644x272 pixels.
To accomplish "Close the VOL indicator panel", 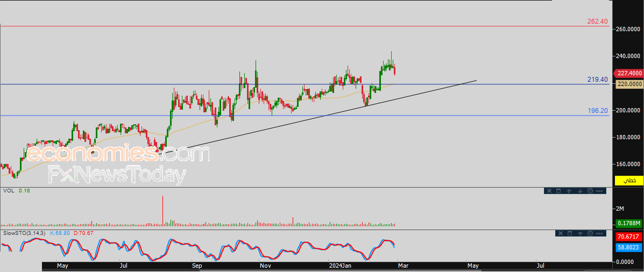I will click(549, 191).
